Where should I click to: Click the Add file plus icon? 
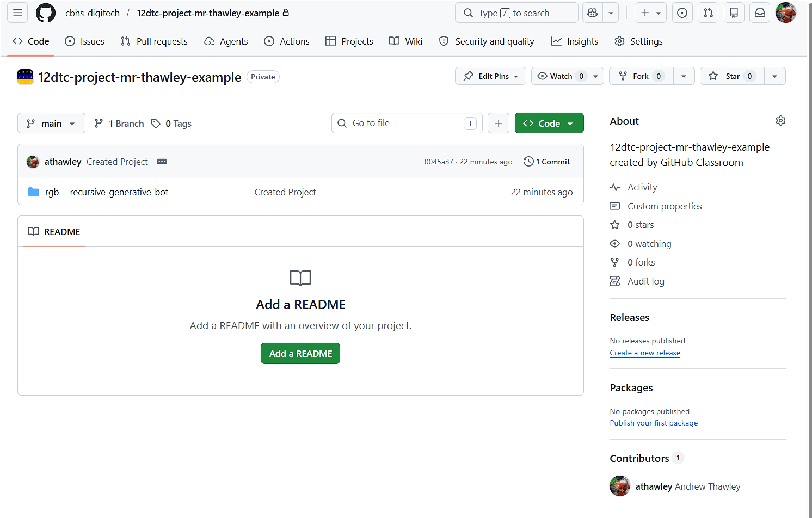pos(499,123)
